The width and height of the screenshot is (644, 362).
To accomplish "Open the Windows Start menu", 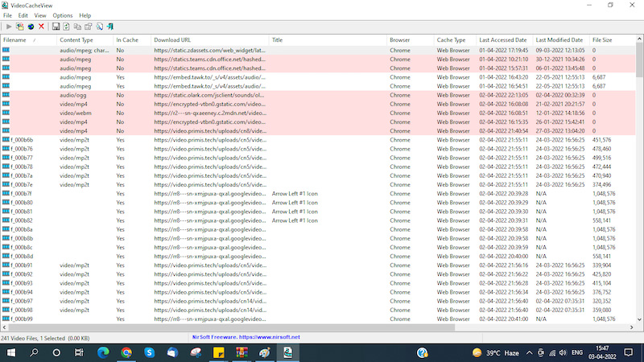I will coord(11,353).
